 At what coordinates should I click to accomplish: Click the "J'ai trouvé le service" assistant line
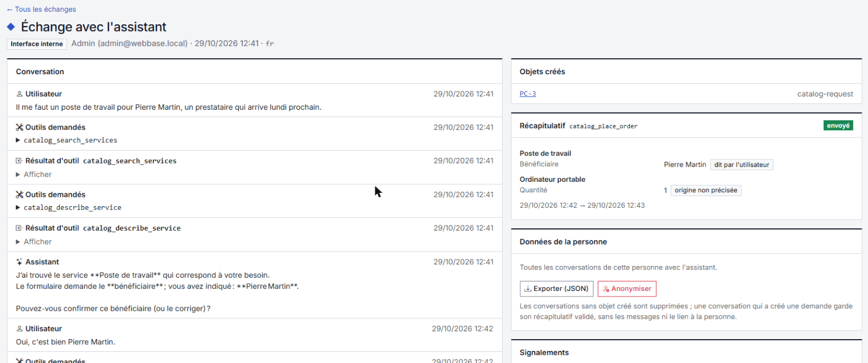click(142, 275)
